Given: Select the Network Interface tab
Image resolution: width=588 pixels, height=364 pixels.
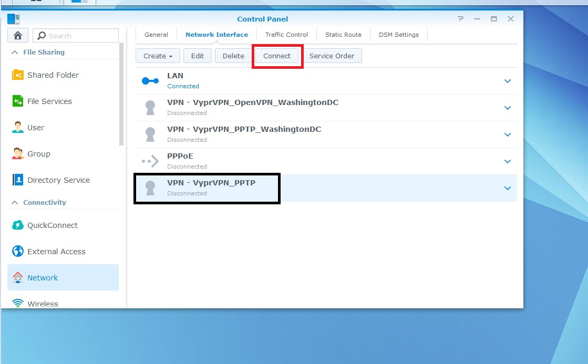Looking at the screenshot, I should (x=216, y=35).
